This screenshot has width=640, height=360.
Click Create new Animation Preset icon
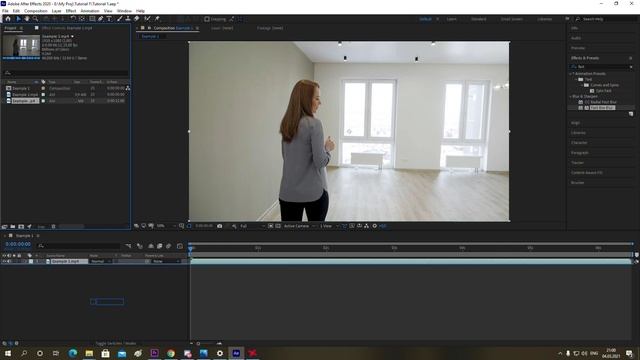pos(631,114)
